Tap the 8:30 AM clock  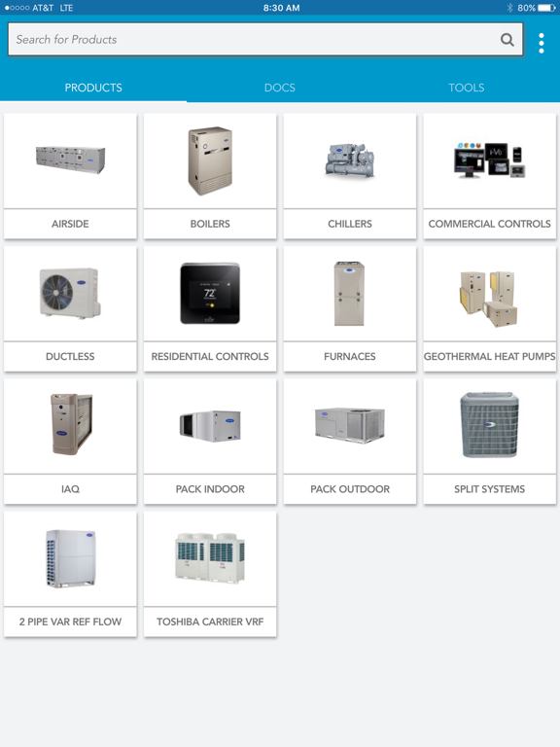(281, 8)
